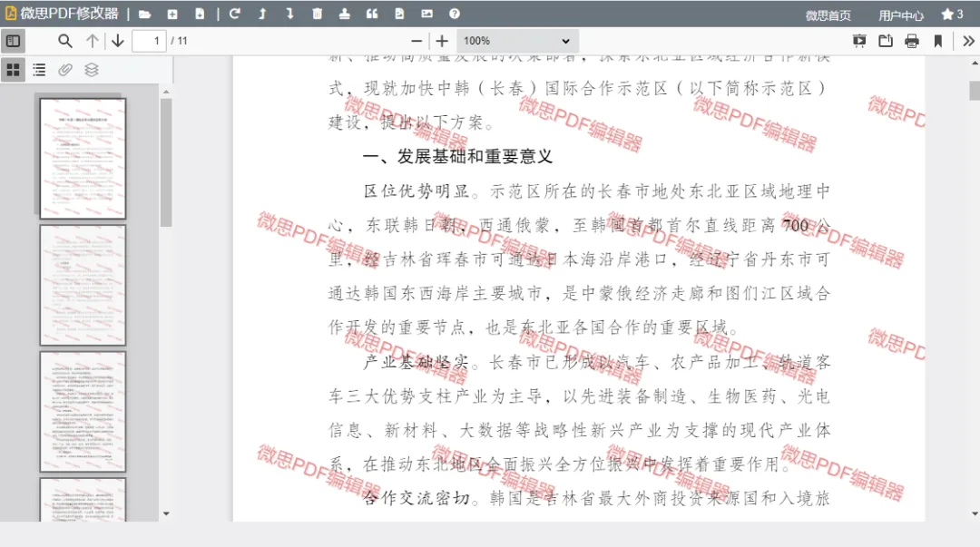Show the document outline list view
Image resolution: width=980 pixels, height=547 pixels.
39,70
